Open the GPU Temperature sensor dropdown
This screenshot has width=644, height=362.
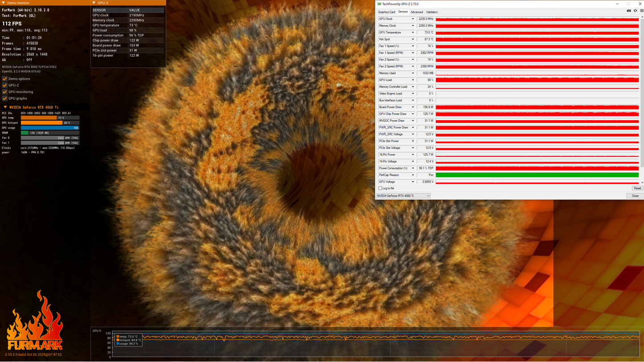pyautogui.click(x=413, y=33)
